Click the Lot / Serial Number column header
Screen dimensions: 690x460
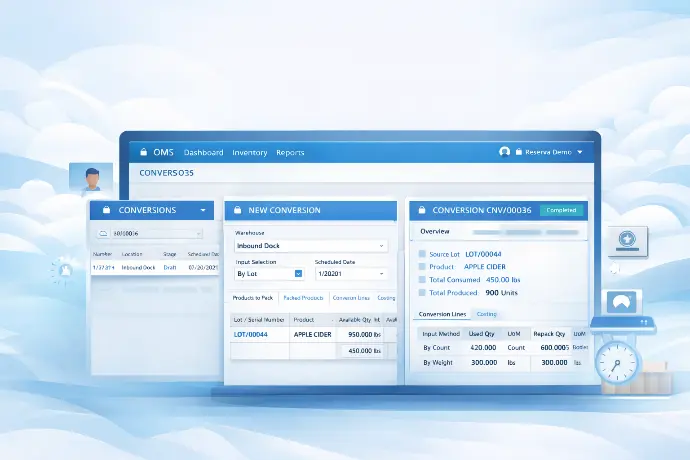[259, 320]
